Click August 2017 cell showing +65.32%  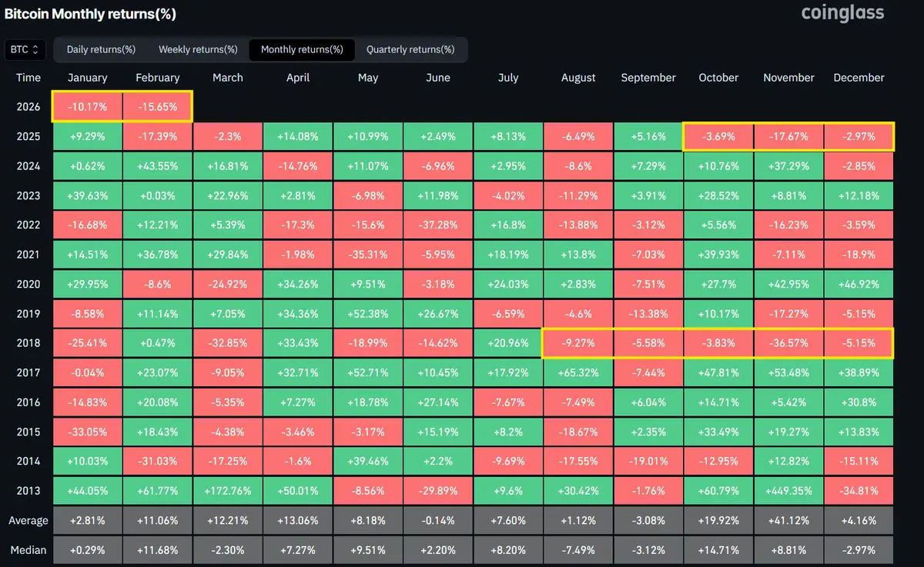(578, 372)
